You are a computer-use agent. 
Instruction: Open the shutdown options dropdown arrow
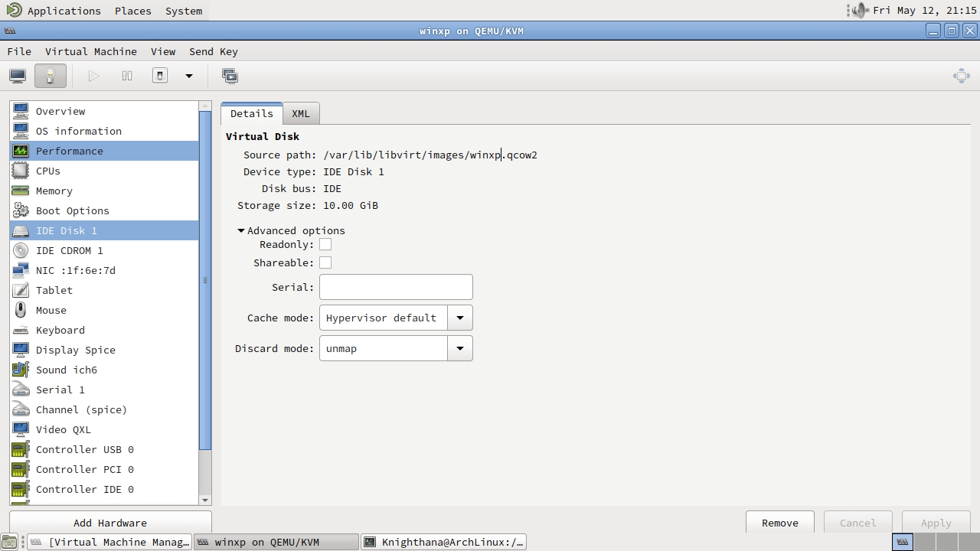189,76
